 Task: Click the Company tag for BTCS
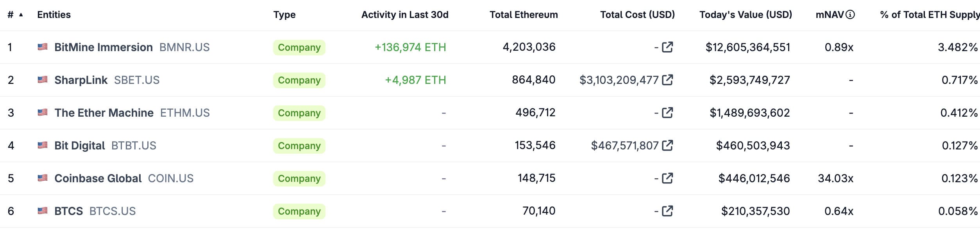pos(299,211)
